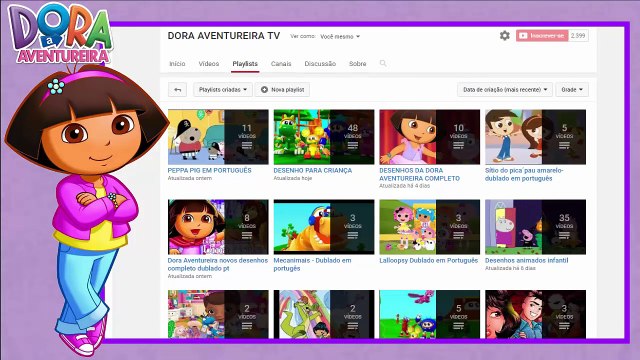This screenshot has width=640, height=360.
Task: Open DESENHOS DA DORA AVENTUREIRA COMPLETO link
Action: pyautogui.click(x=420, y=174)
